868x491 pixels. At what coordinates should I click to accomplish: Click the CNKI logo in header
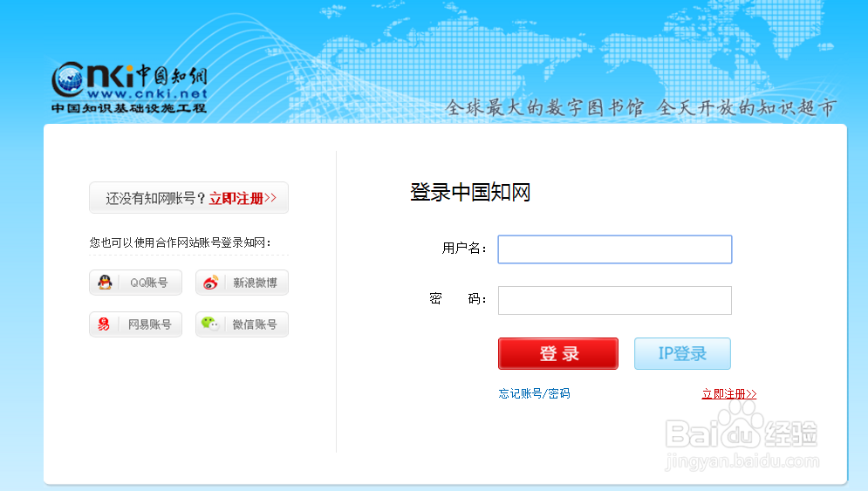click(x=129, y=87)
